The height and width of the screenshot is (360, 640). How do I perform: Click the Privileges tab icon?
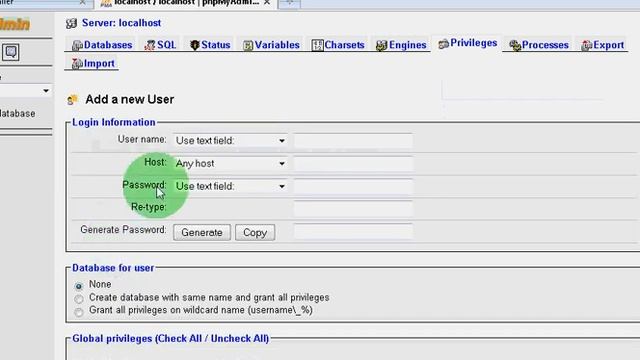click(443, 44)
